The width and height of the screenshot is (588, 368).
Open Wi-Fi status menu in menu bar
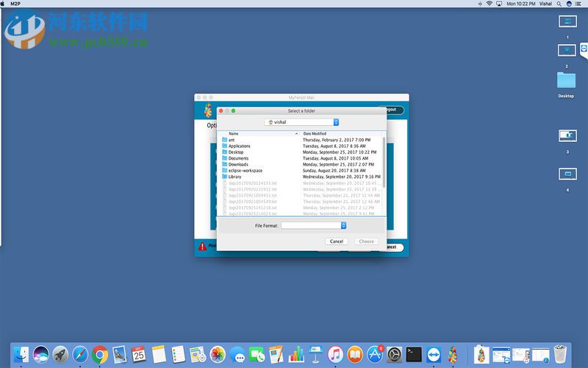[x=490, y=4]
